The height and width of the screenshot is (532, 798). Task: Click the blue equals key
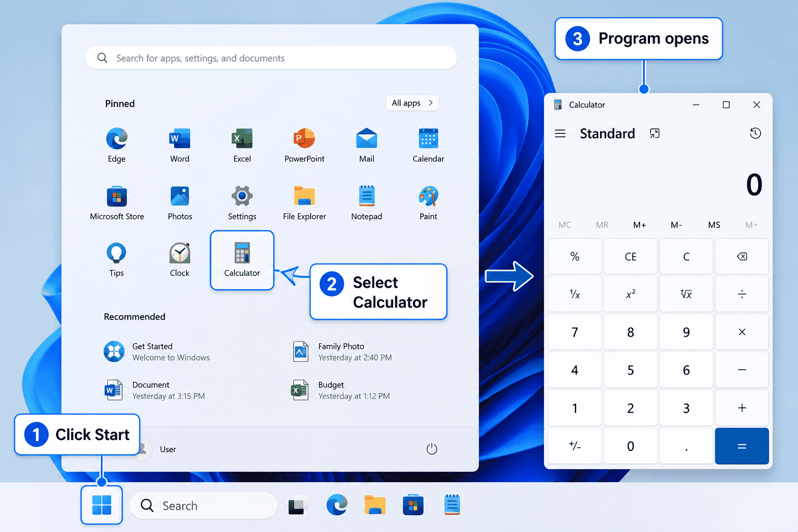tap(742, 446)
